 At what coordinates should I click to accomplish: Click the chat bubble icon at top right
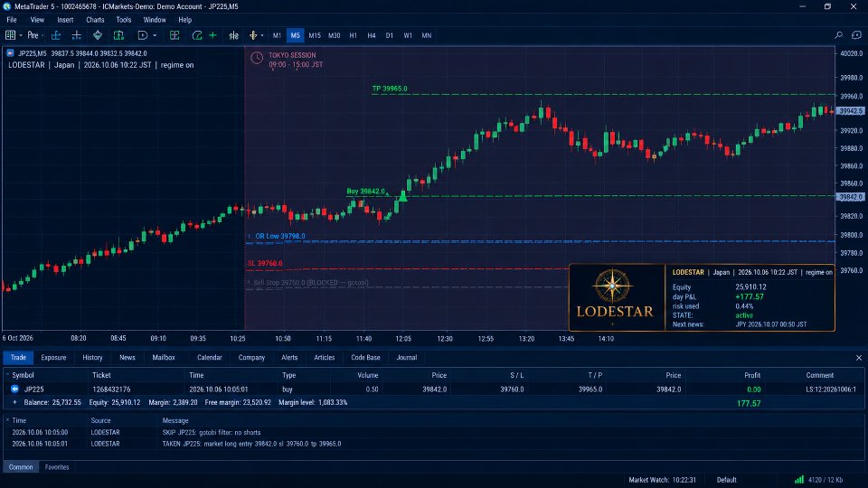[856, 35]
